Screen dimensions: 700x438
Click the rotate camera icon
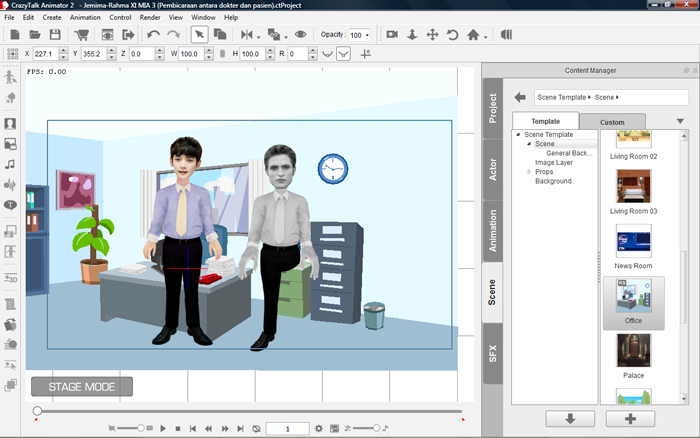tap(452, 35)
